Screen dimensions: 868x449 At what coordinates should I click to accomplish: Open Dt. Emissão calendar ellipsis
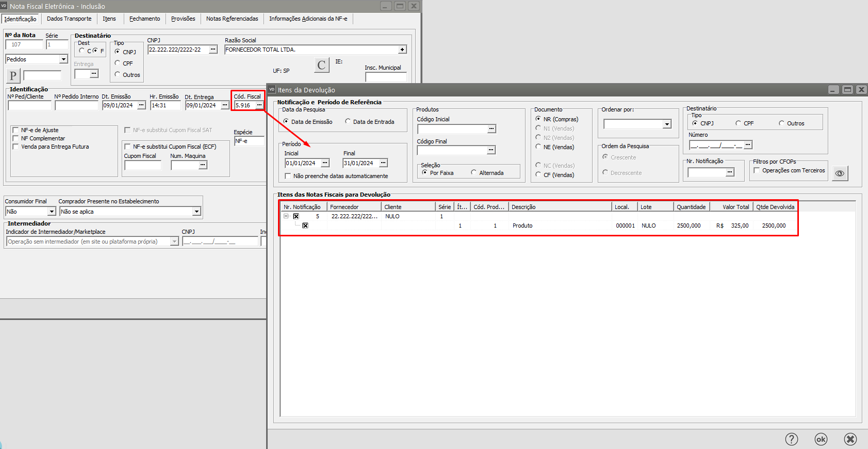click(x=141, y=105)
